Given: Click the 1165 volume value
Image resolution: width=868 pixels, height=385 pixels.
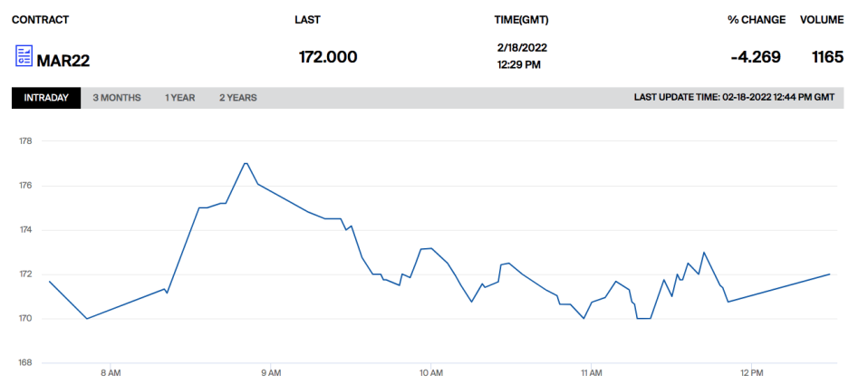Looking at the screenshot, I should [827, 57].
